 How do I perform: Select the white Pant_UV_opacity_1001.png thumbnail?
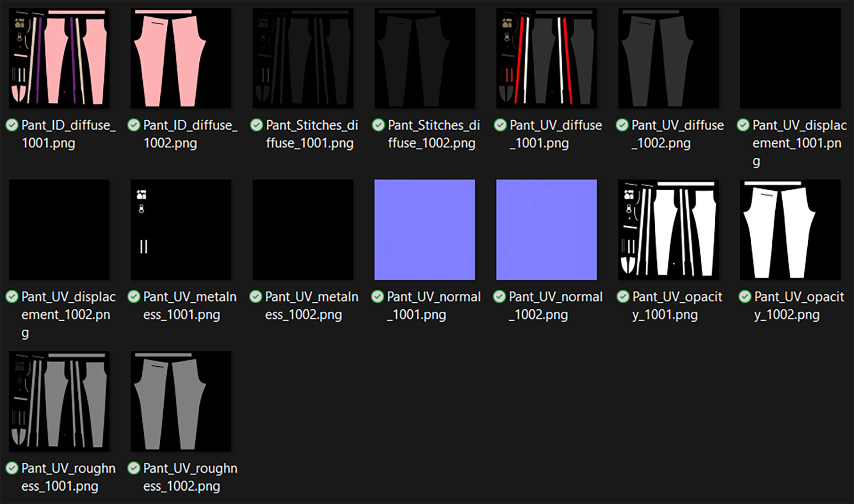pos(669,230)
